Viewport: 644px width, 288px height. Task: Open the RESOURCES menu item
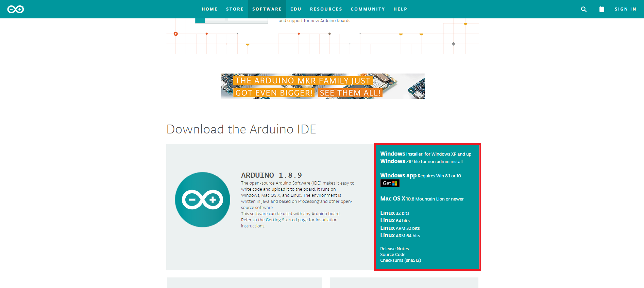326,9
